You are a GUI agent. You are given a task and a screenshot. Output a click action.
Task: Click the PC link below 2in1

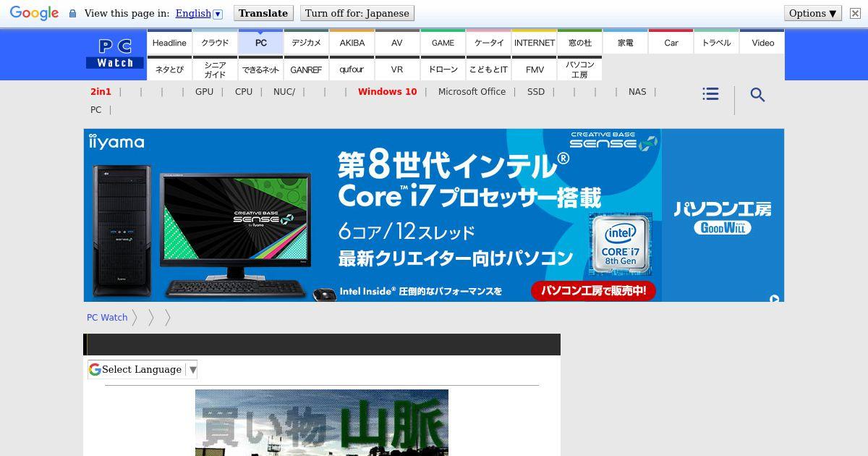[95, 110]
